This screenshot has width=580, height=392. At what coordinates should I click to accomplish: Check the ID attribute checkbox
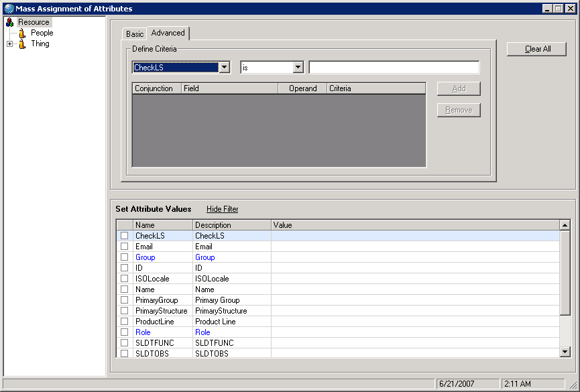(x=124, y=268)
